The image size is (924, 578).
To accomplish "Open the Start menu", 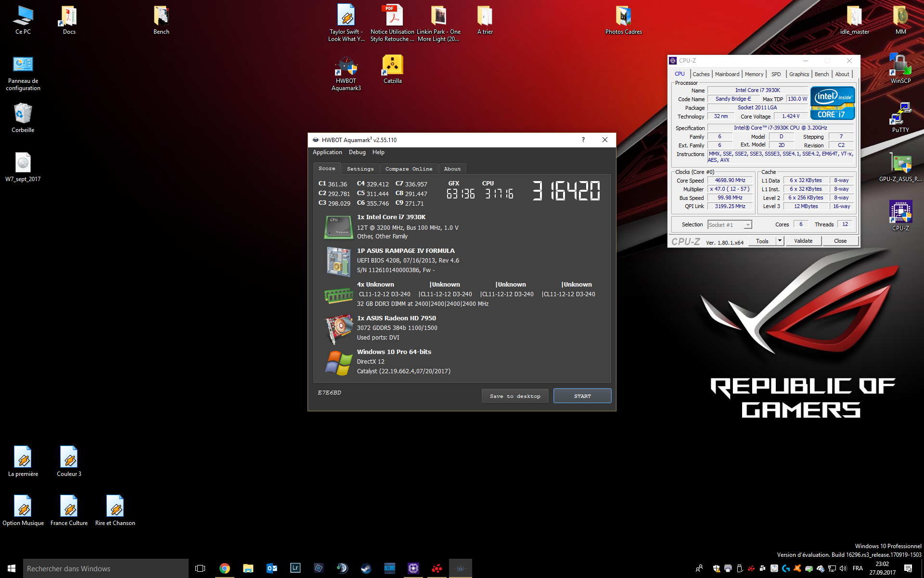I will click(12, 568).
